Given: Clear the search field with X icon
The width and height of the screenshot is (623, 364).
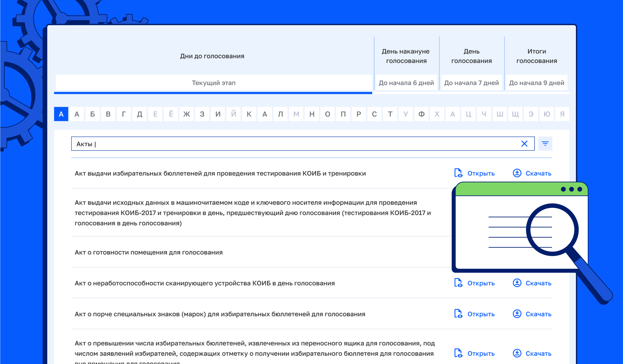Looking at the screenshot, I should 524,144.
